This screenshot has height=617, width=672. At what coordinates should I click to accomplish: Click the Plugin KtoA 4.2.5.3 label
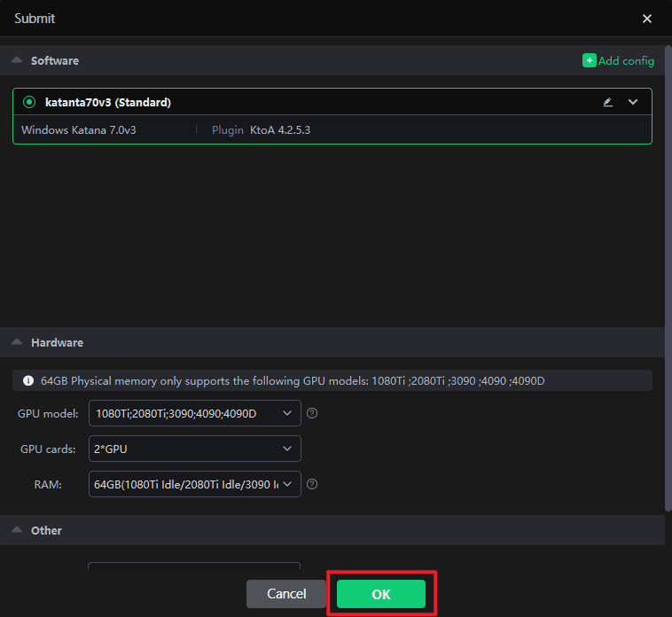(262, 129)
